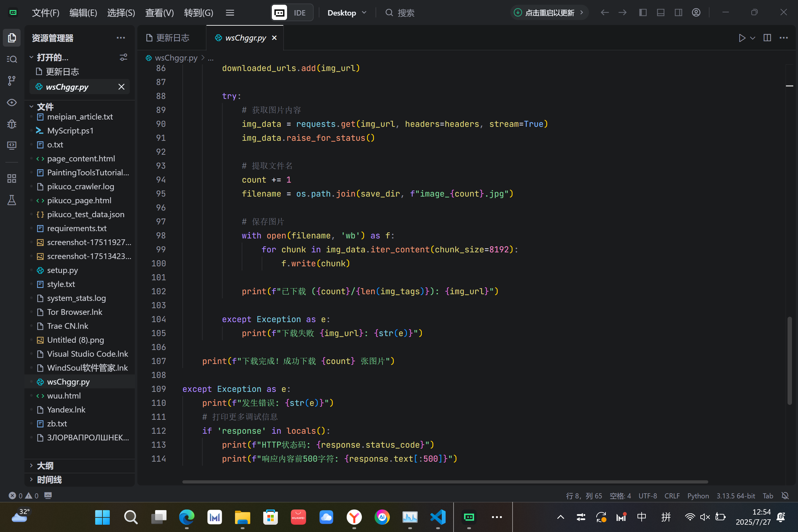
Task: Open the 选择(S) menu
Action: click(121, 13)
